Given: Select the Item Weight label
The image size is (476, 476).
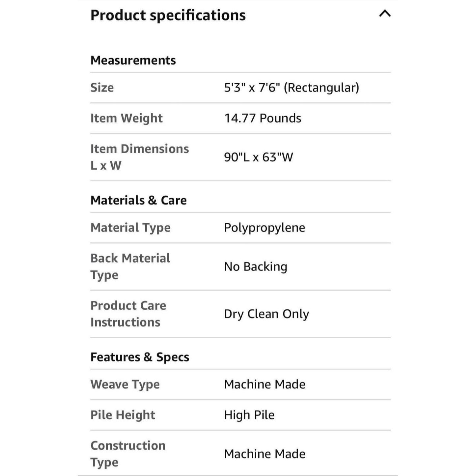Looking at the screenshot, I should pyautogui.click(x=126, y=118).
